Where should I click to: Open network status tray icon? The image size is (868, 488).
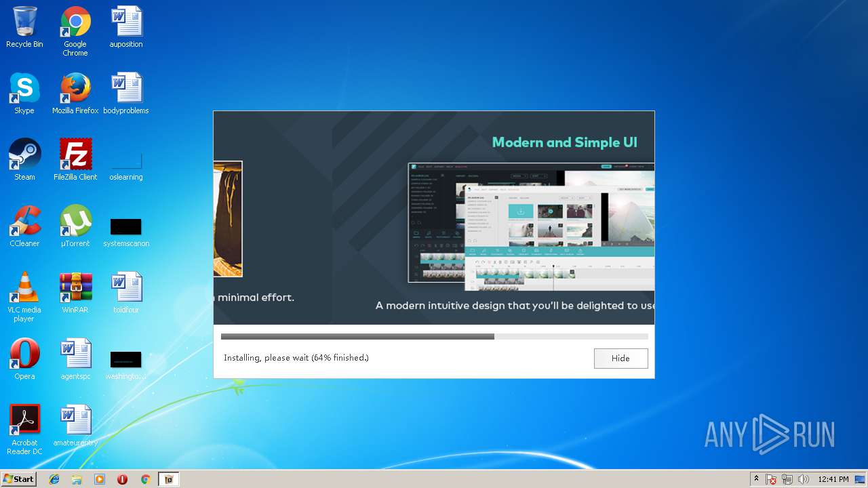pyautogui.click(x=787, y=479)
